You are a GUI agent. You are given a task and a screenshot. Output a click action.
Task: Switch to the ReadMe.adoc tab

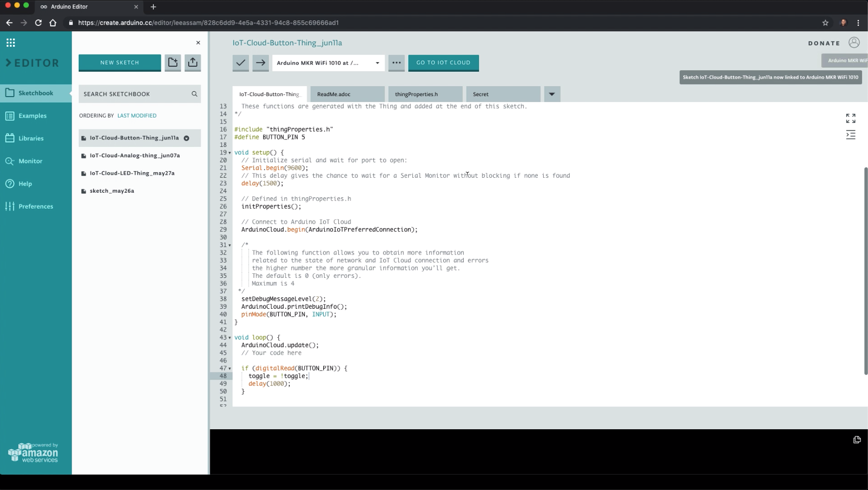[x=347, y=94]
